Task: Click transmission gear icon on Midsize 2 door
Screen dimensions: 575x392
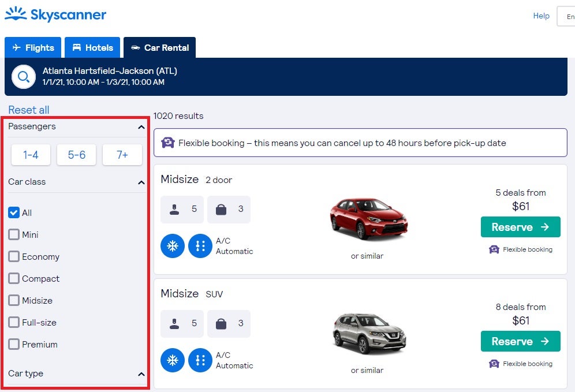Action: (200, 246)
